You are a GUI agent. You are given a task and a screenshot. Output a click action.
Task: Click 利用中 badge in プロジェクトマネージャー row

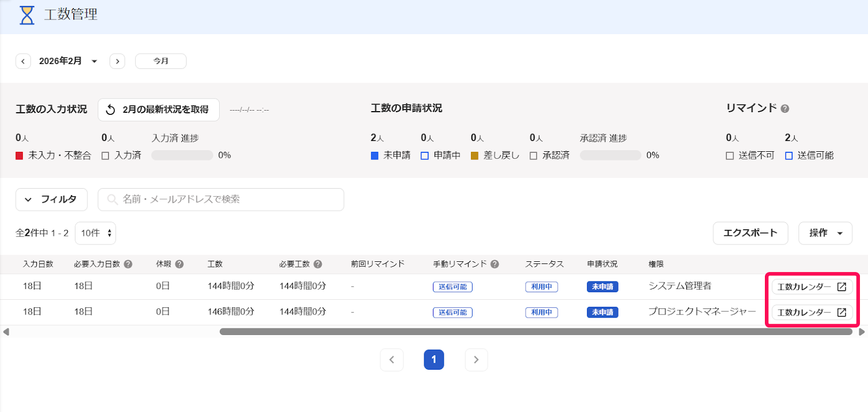coord(541,312)
